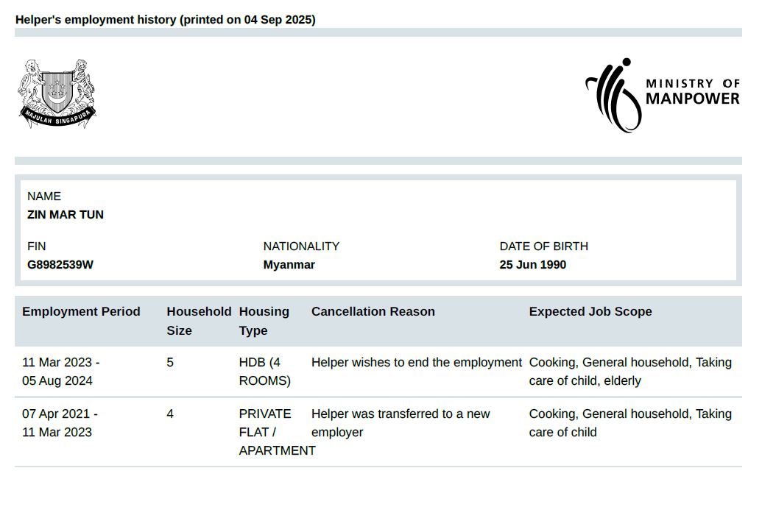762x532 pixels.
Task: Select 'Helper wishes to end the employment' reason
Action: tap(416, 363)
